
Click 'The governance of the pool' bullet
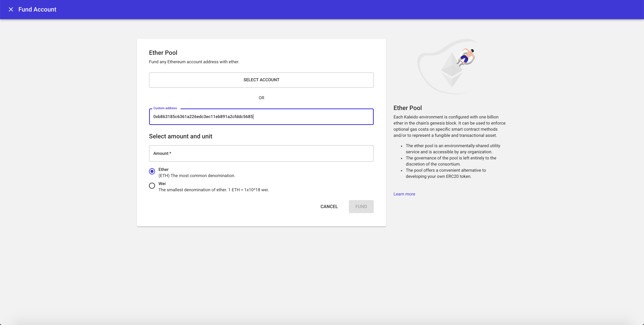pos(451,161)
